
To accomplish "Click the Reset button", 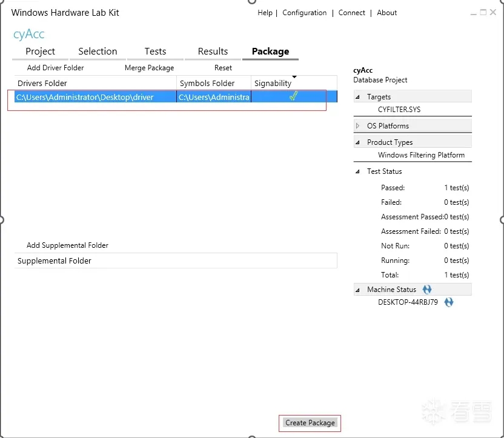I will [x=223, y=68].
